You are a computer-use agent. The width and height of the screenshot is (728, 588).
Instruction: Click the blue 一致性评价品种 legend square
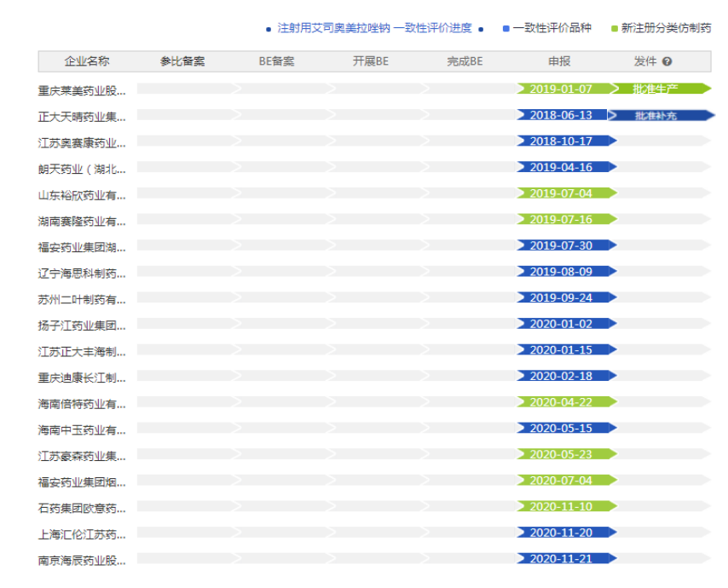click(506, 28)
